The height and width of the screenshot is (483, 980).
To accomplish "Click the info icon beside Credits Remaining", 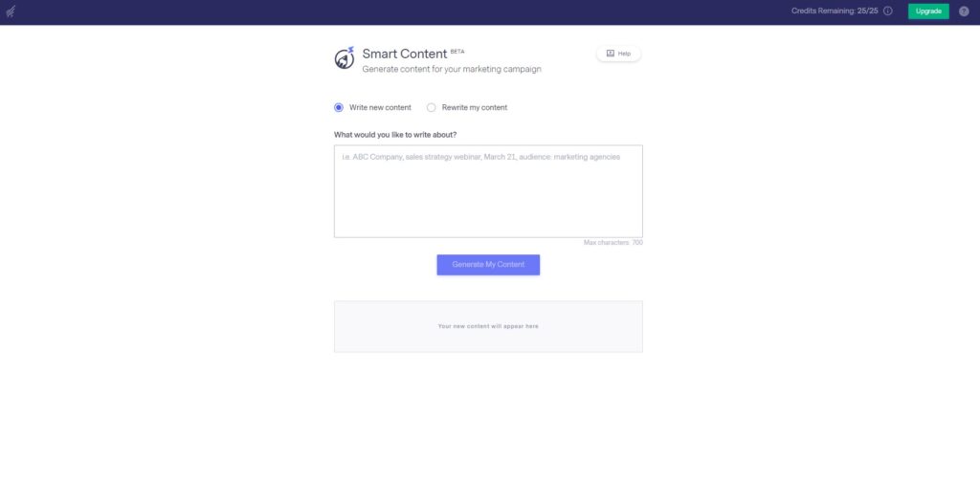I will (887, 11).
